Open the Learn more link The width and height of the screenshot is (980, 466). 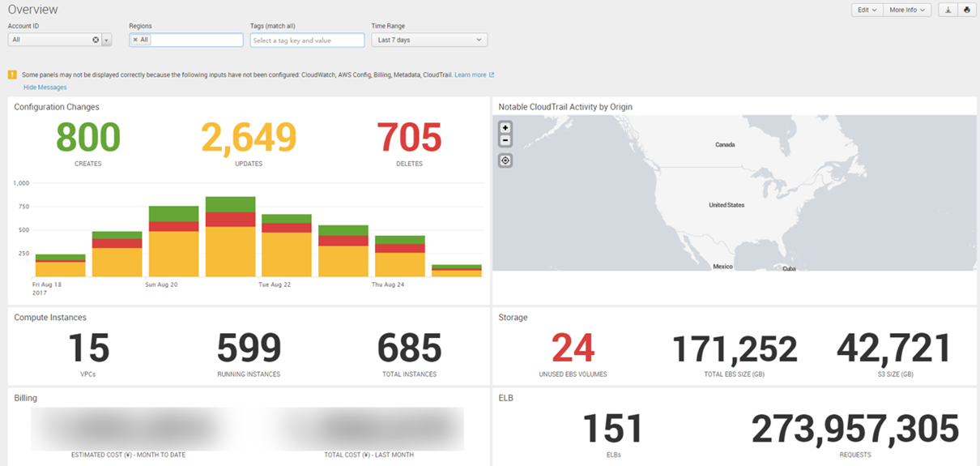click(470, 75)
